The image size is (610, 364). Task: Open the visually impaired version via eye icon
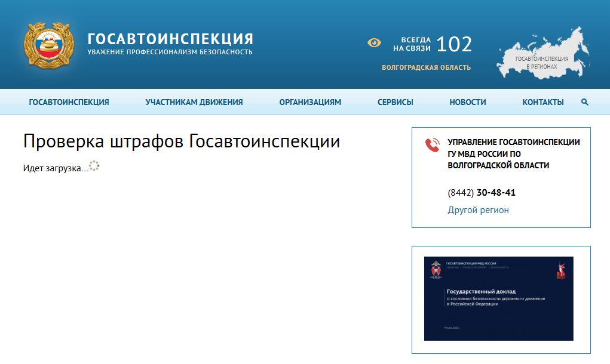click(373, 43)
